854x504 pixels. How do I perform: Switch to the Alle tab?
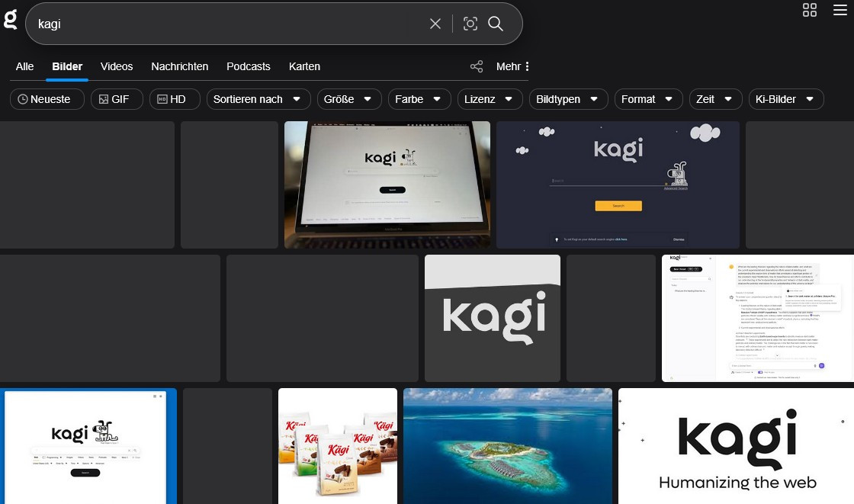(24, 66)
